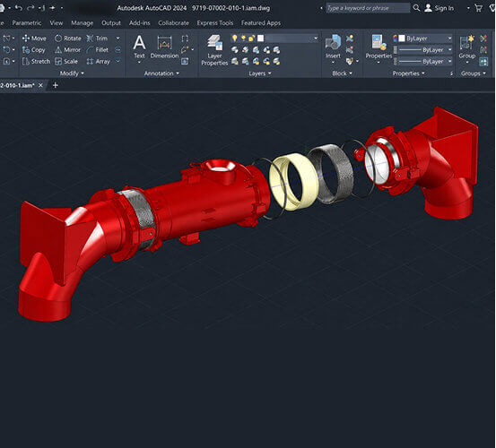Toggle layer lock icon in dropdown
496x448 pixels.
[x=251, y=39]
